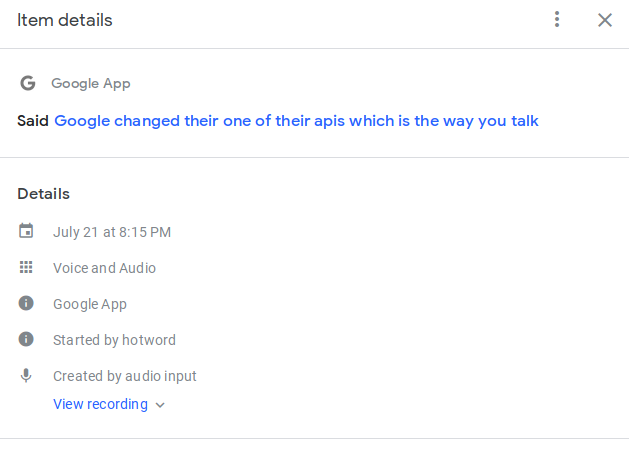The image size is (629, 449).
Task: Open the three-dot more options menu
Action: (x=557, y=19)
